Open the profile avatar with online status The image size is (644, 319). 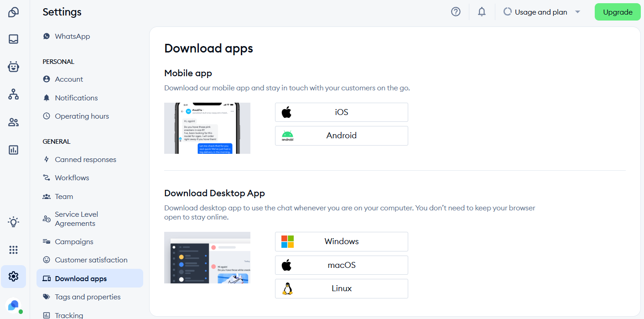point(14,305)
